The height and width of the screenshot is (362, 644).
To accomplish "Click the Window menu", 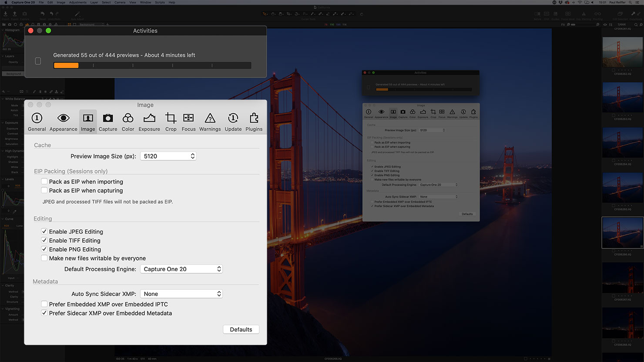I will pos(145,3).
